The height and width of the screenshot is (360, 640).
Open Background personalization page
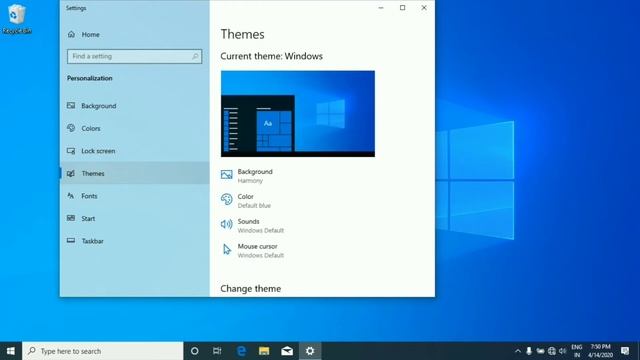[135, 106]
